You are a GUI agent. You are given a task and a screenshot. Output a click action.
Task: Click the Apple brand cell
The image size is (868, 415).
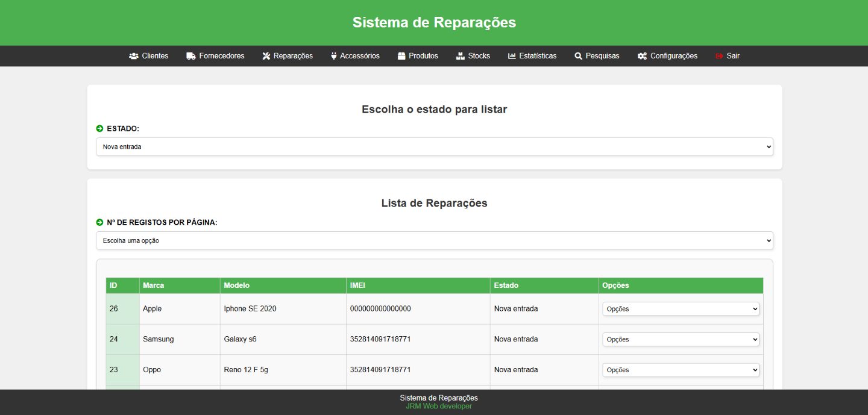[x=180, y=309]
